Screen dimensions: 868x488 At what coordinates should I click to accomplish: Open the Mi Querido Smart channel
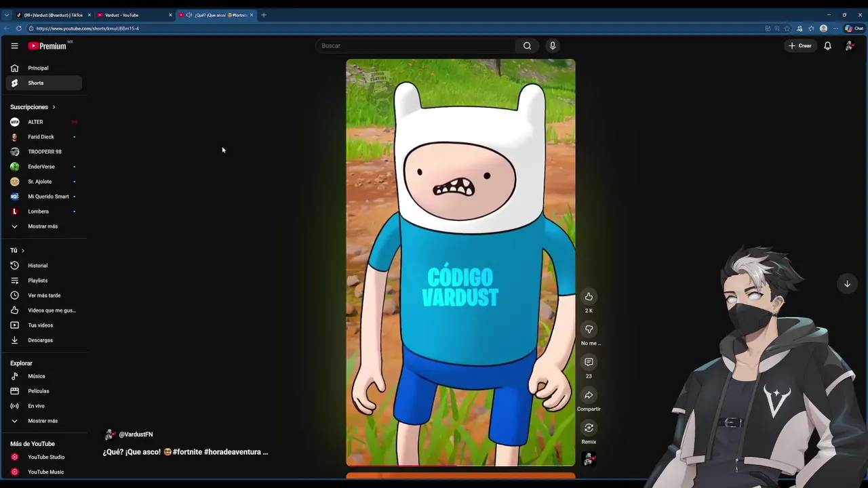click(43, 197)
